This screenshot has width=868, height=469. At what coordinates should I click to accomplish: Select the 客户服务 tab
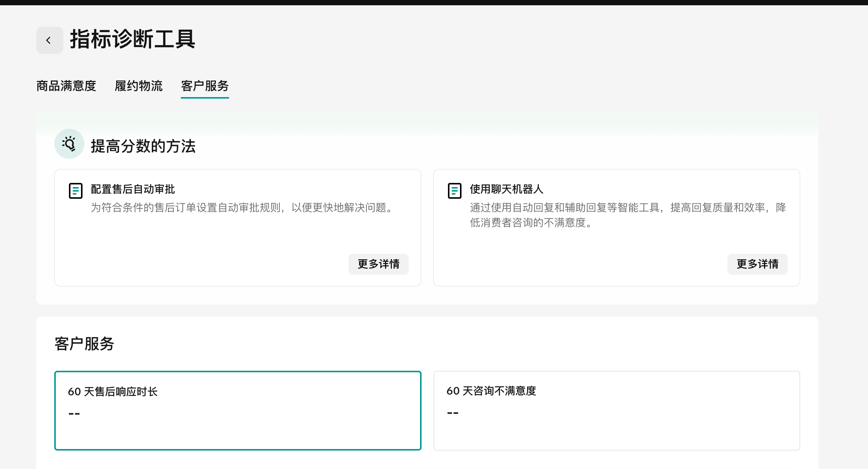205,86
